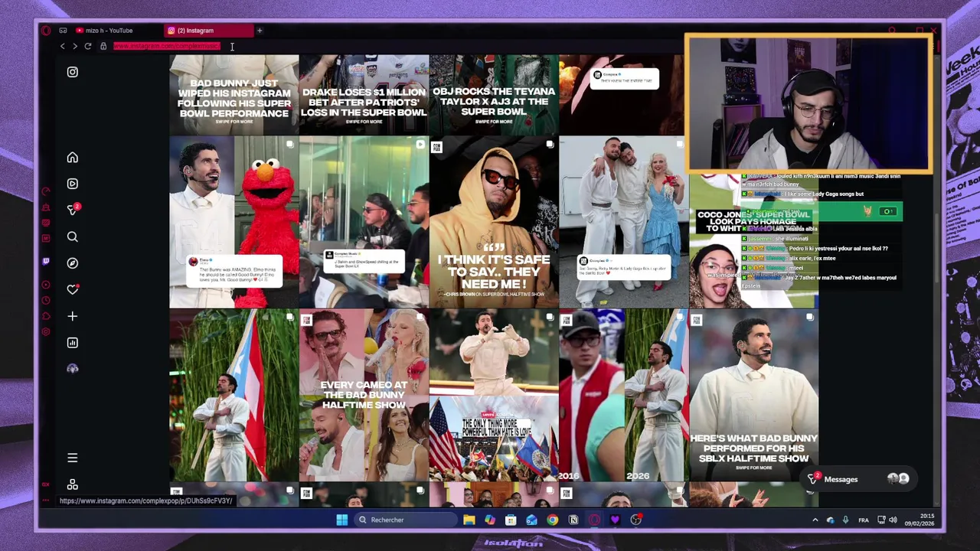Open a new browser tab with plus
980x551 pixels.
(260, 31)
